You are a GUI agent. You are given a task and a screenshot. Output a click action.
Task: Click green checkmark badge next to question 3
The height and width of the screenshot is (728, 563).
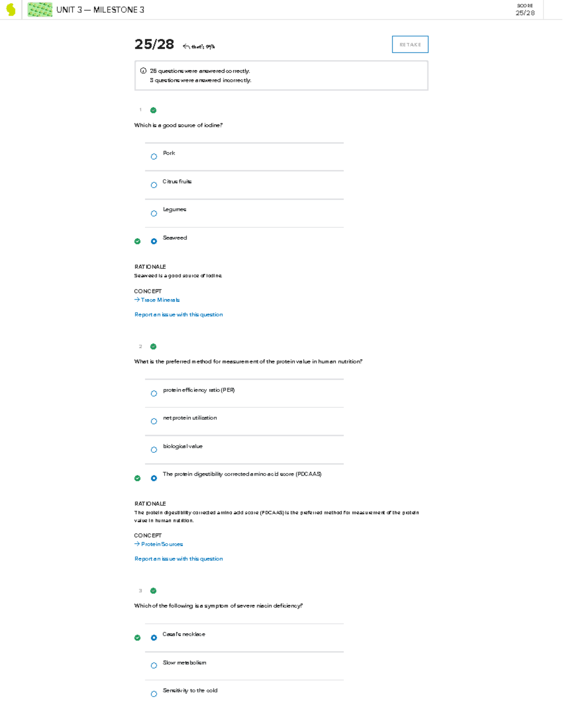(153, 591)
